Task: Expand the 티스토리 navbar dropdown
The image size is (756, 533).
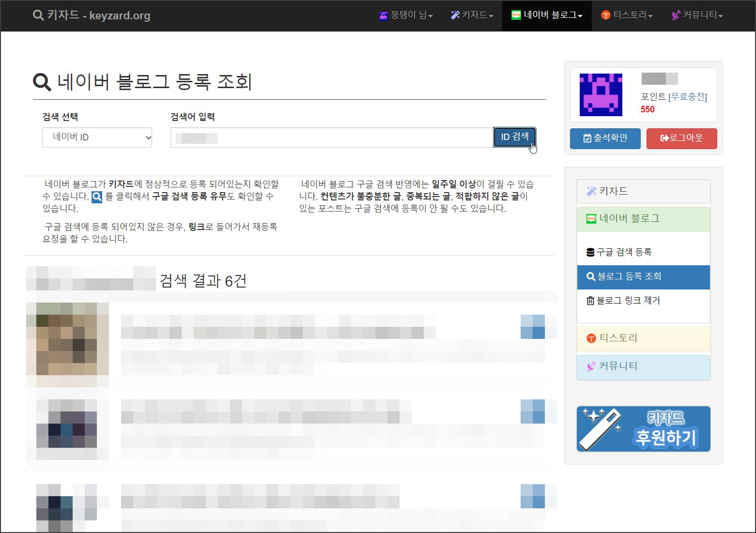Action: click(x=627, y=15)
